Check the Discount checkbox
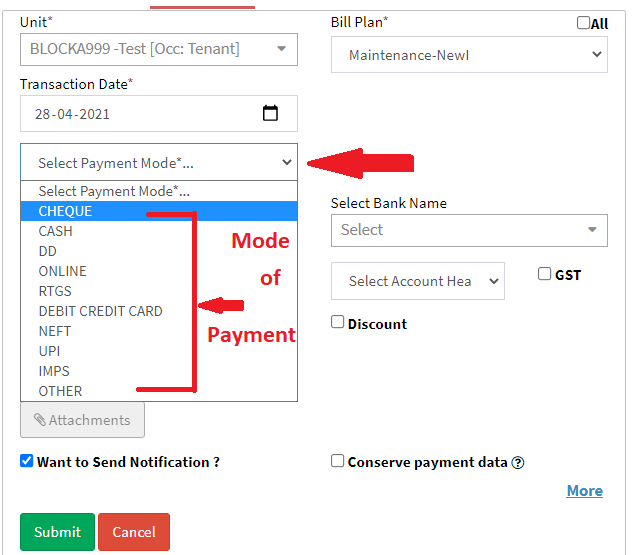 coord(338,322)
